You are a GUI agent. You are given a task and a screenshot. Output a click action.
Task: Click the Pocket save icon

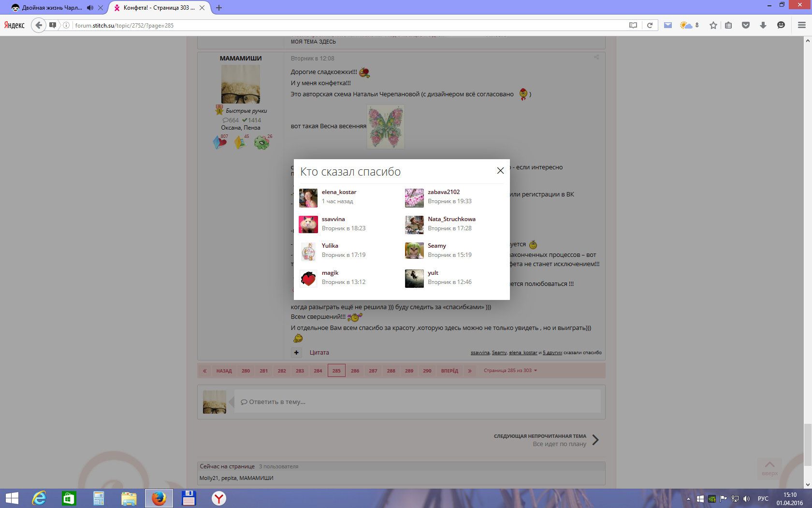pyautogui.click(x=746, y=25)
